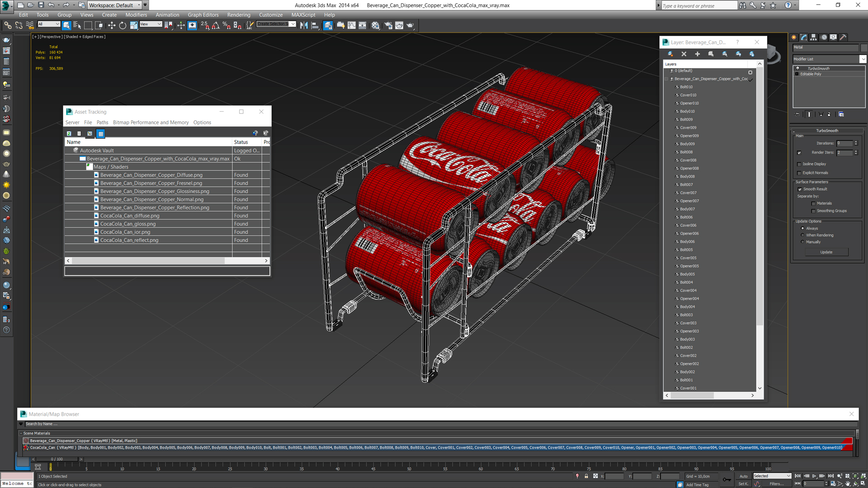Click the Auto key button
The height and width of the screenshot is (488, 868).
(x=744, y=476)
